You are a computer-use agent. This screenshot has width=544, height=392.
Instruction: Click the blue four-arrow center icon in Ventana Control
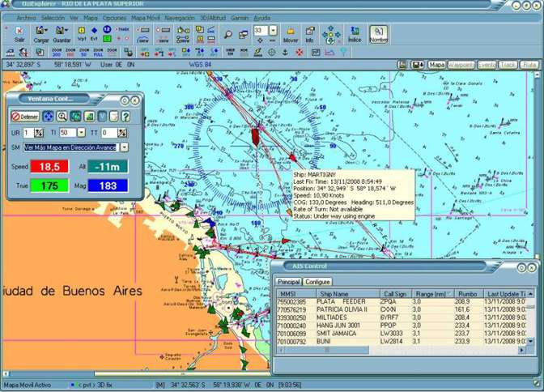point(48,117)
